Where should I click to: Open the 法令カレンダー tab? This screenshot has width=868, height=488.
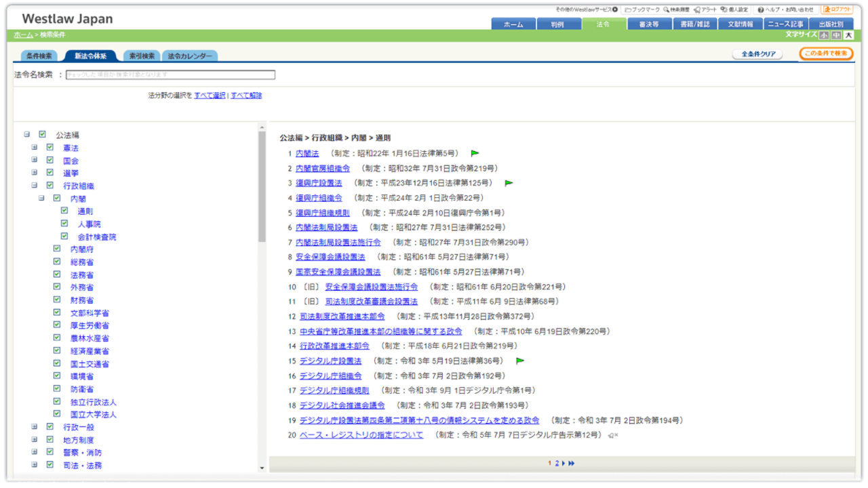click(190, 56)
